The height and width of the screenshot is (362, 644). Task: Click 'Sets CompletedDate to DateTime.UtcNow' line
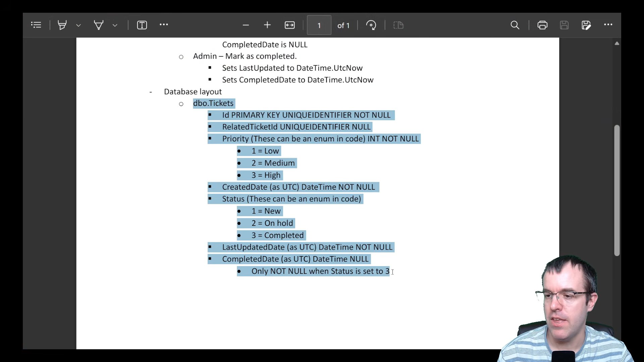click(x=298, y=80)
